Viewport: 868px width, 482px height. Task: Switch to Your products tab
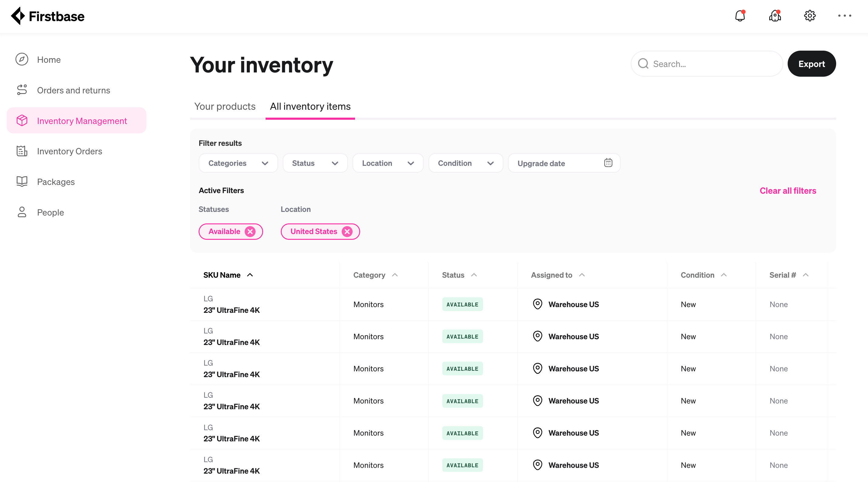(x=225, y=106)
